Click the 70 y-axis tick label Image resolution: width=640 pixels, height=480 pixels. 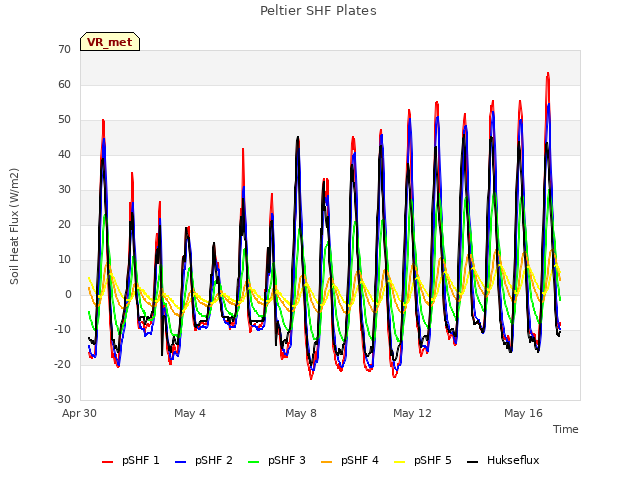pyautogui.click(x=64, y=49)
